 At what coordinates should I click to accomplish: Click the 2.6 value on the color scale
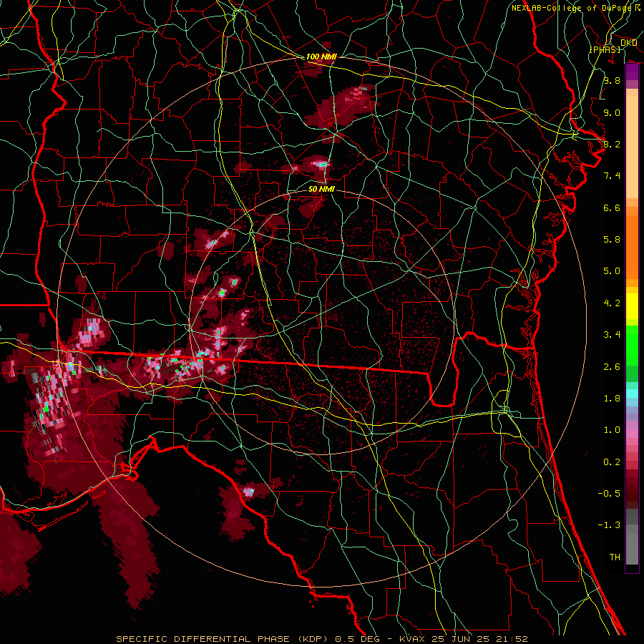[612, 367]
